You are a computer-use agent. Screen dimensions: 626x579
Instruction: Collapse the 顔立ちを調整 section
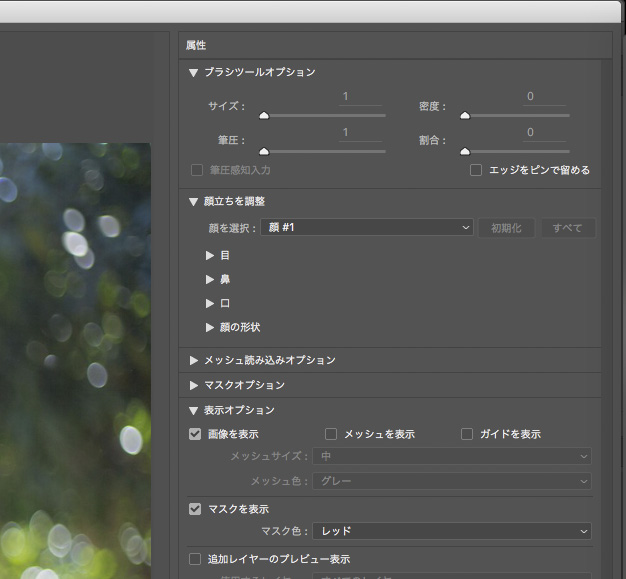click(194, 202)
